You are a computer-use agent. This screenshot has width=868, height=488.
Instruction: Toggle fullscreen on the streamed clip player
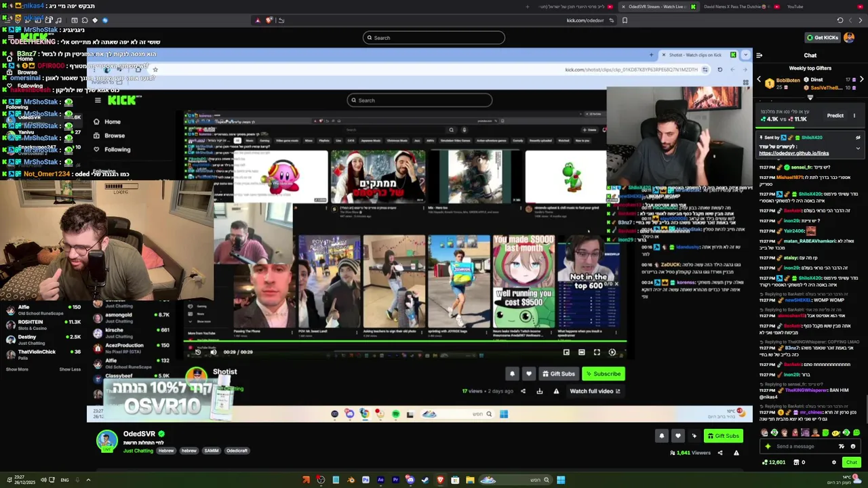[x=597, y=352]
